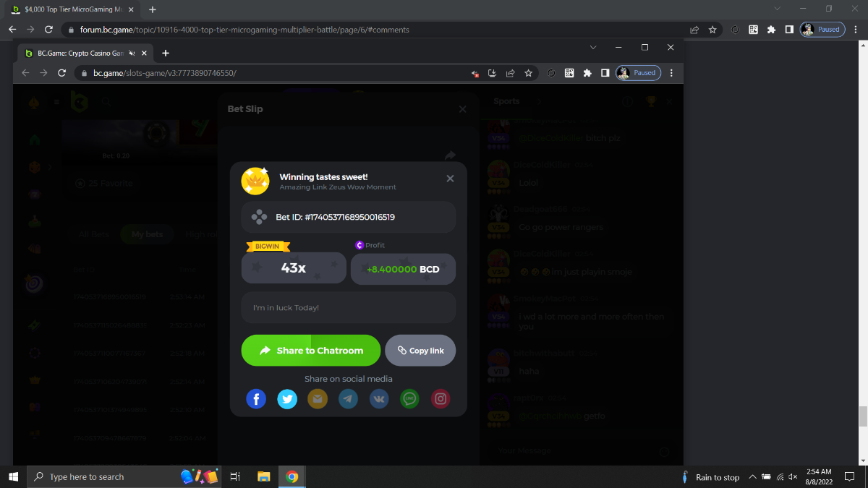The height and width of the screenshot is (488, 868).
Task: Share the win on Line
Action: [x=409, y=398]
